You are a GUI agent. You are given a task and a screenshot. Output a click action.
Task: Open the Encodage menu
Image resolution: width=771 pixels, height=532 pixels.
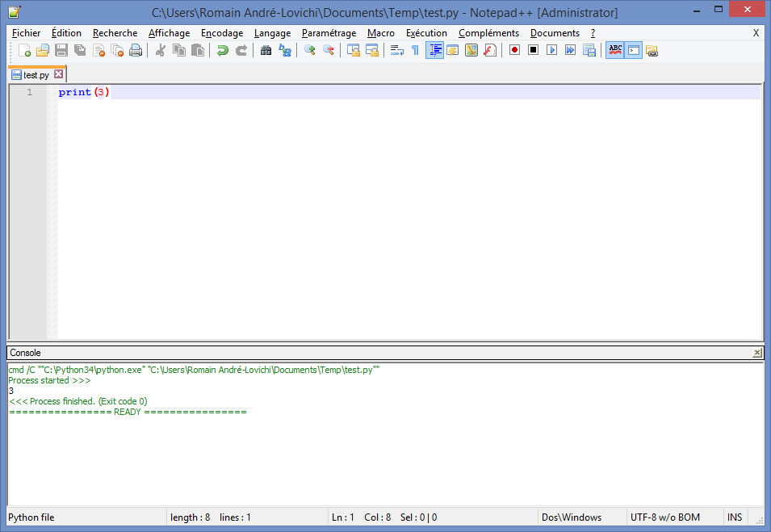click(x=222, y=33)
